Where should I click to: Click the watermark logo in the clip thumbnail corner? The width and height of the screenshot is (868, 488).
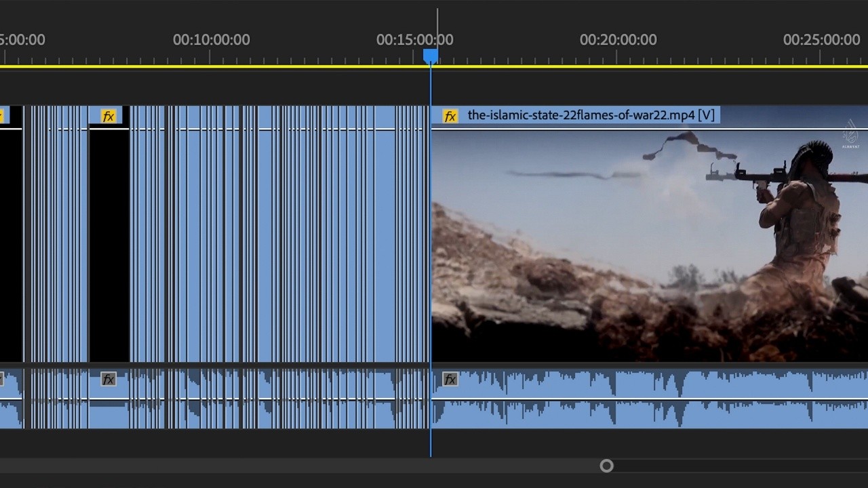pos(850,134)
